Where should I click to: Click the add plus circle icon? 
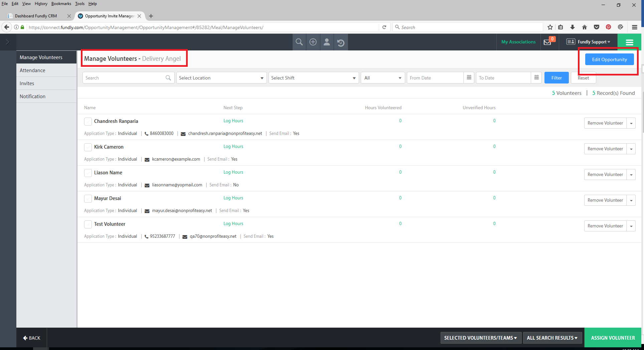313,42
